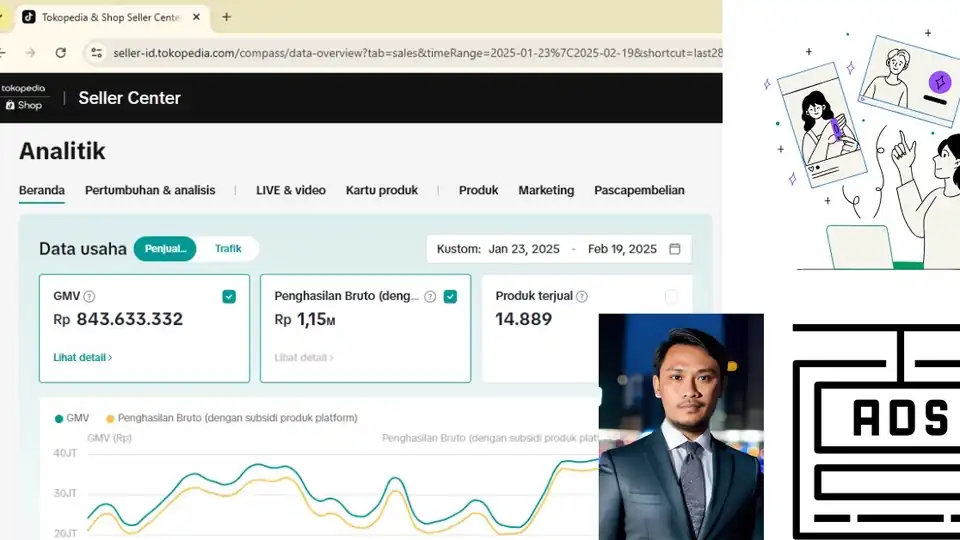Go to the Produk tab
The width and height of the screenshot is (960, 540).
478,190
